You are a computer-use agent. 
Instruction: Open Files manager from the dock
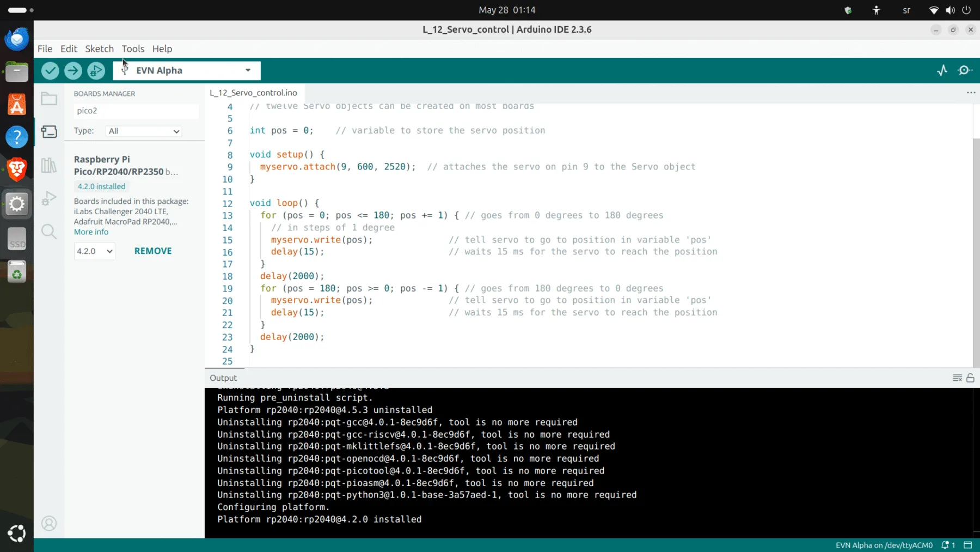pos(17,71)
